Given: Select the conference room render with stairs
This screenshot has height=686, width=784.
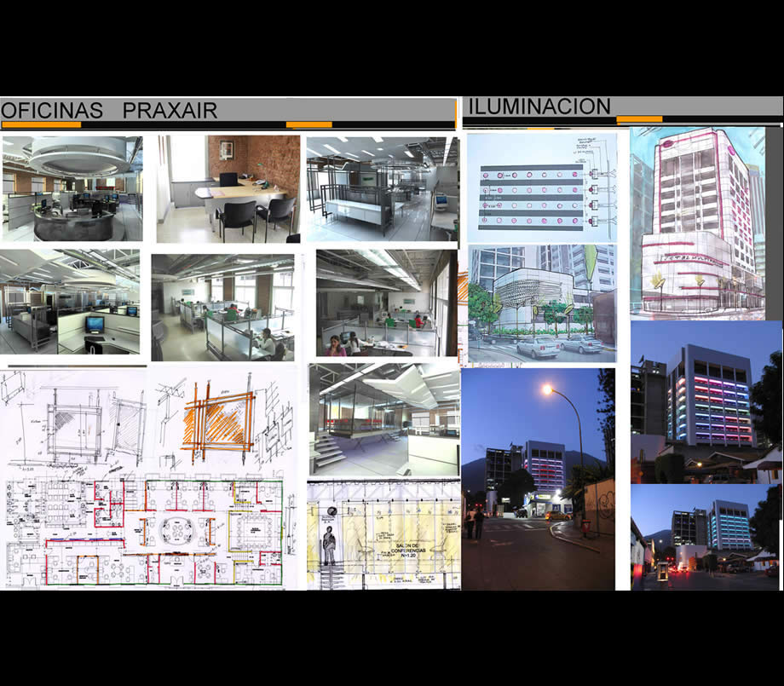Looking at the screenshot, I should [x=384, y=420].
